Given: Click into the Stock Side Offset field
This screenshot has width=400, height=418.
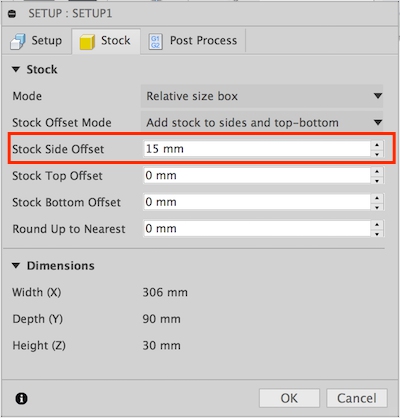Looking at the screenshot, I should [x=257, y=149].
